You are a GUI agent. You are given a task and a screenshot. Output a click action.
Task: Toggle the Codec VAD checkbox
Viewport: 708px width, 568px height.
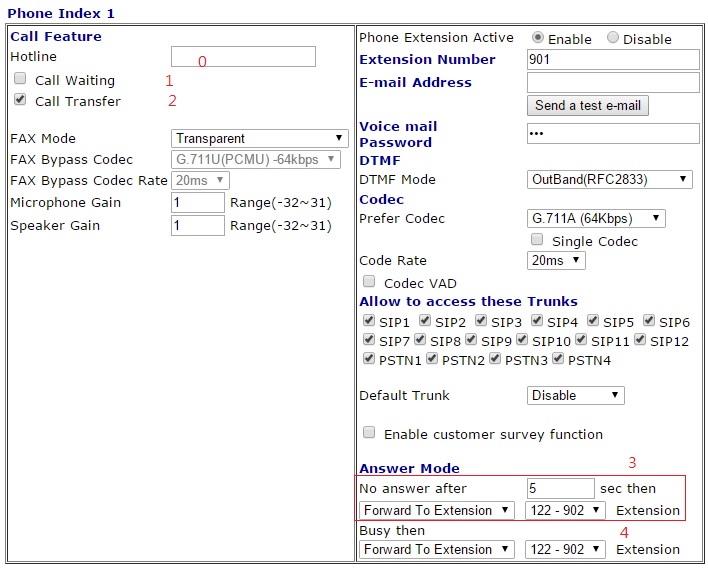[x=369, y=282]
